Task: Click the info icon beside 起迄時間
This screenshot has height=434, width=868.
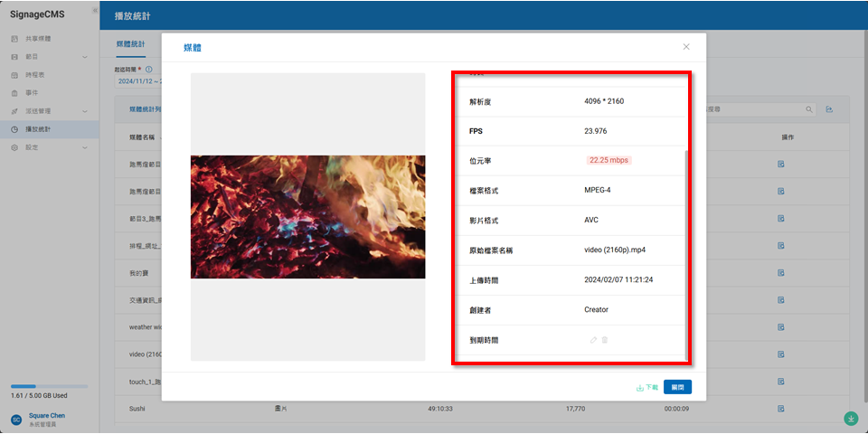Action: pyautogui.click(x=148, y=70)
